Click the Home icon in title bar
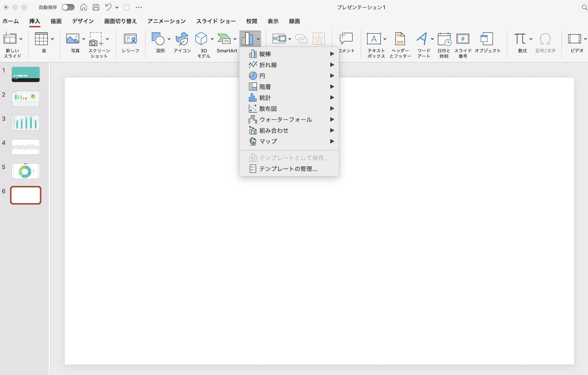 [x=84, y=7]
